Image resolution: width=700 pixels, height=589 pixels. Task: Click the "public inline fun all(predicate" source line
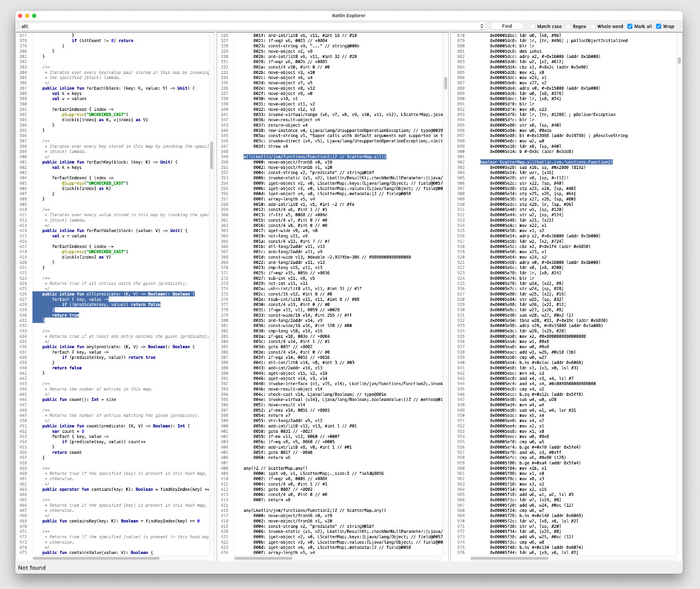118,294
